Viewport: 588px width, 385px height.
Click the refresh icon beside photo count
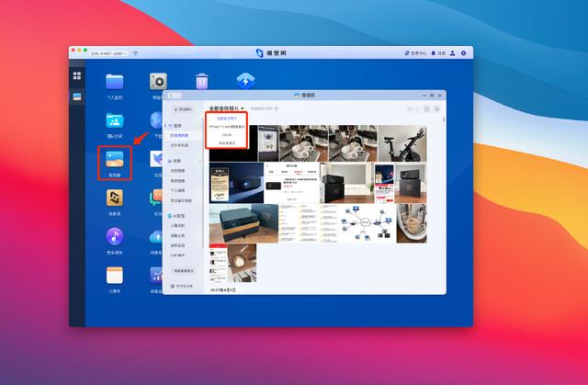277,108
